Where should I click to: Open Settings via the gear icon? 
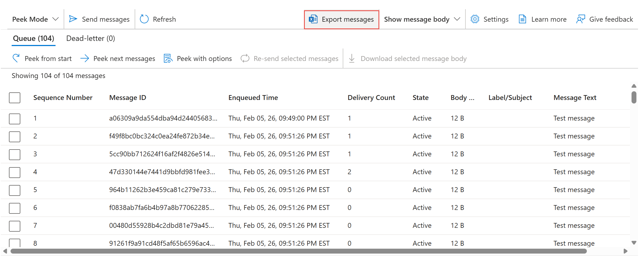[475, 19]
